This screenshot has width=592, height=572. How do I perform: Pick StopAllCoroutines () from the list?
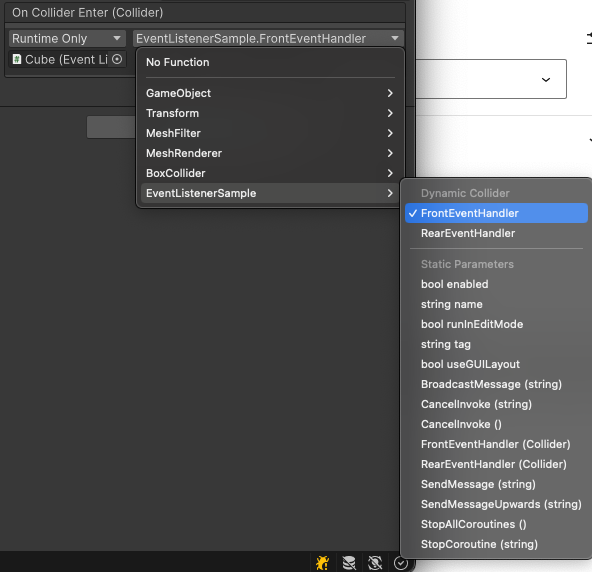(496, 524)
